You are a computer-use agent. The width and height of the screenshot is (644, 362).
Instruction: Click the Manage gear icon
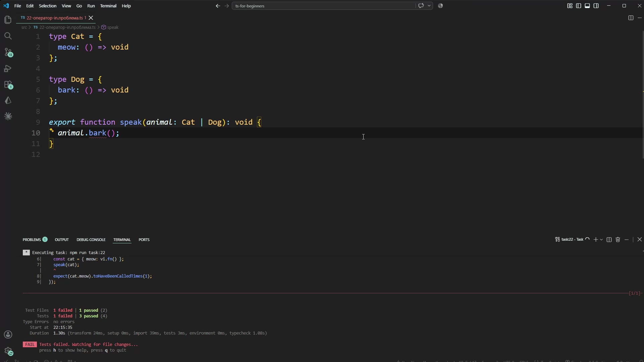(x=8, y=351)
